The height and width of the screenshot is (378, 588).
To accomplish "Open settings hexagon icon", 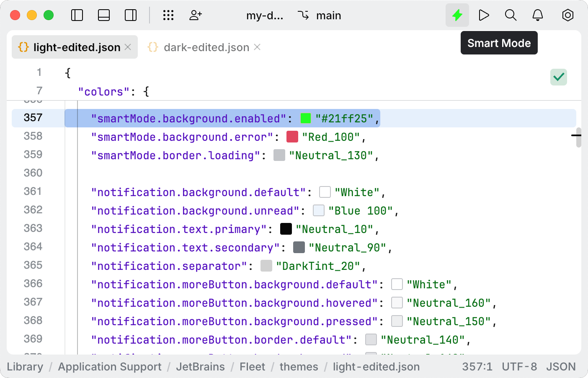I will click(567, 16).
